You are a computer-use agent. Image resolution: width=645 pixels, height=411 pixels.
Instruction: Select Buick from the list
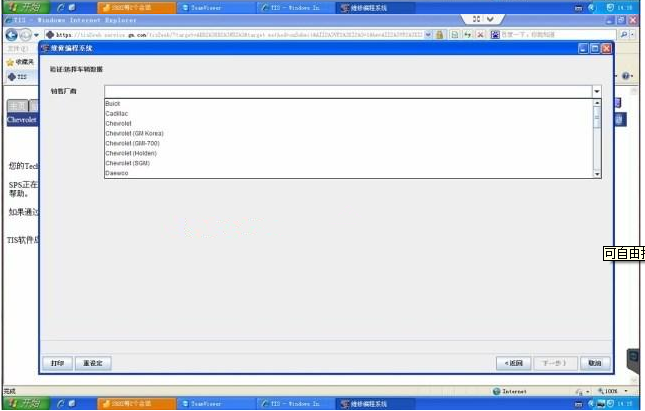[x=113, y=104]
